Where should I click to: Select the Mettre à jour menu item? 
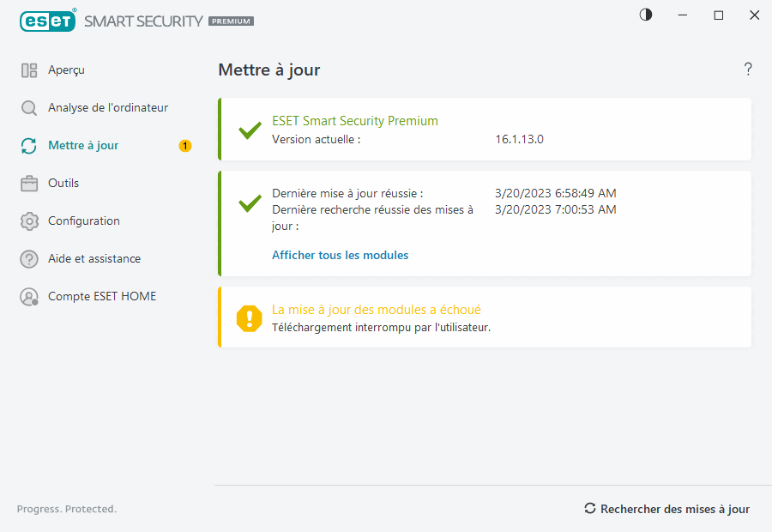pyautogui.click(x=83, y=145)
